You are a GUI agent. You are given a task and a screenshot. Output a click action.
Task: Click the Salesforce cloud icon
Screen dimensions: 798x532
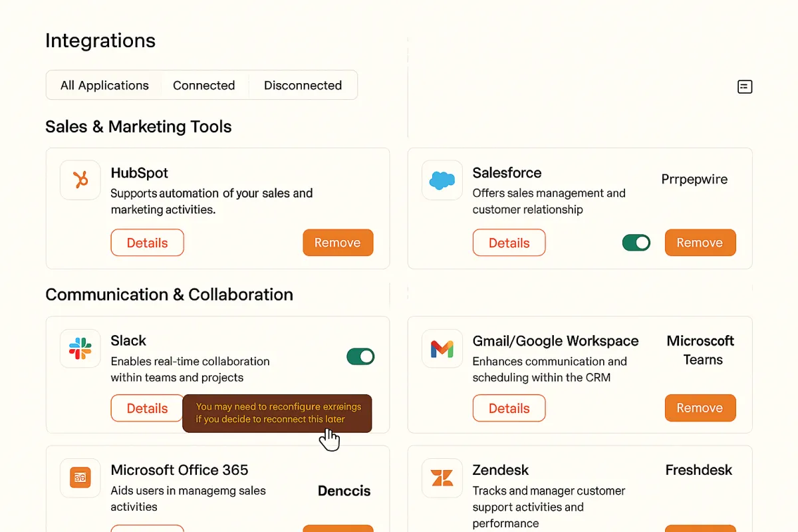coord(442,180)
